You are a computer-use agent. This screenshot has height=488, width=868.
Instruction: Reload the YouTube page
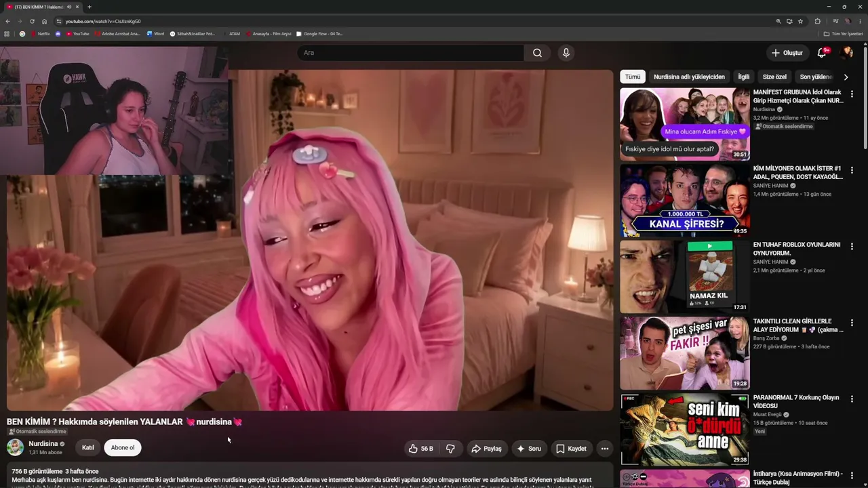click(32, 21)
